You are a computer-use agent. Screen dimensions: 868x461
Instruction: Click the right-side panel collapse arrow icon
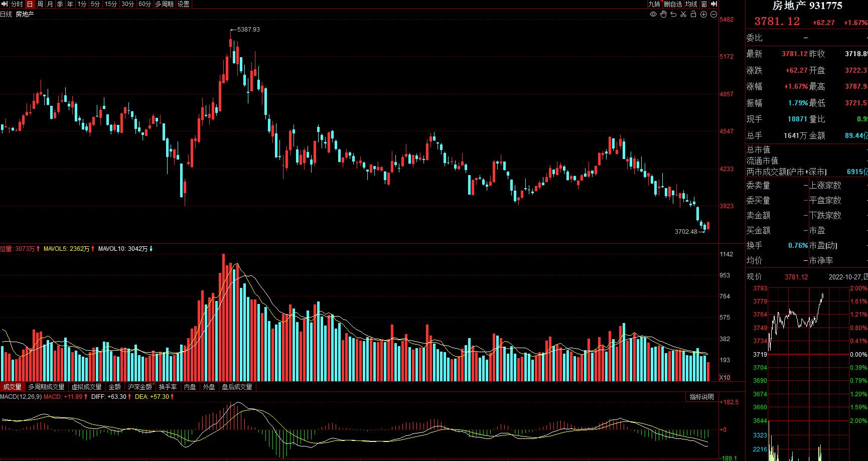coord(714,4)
